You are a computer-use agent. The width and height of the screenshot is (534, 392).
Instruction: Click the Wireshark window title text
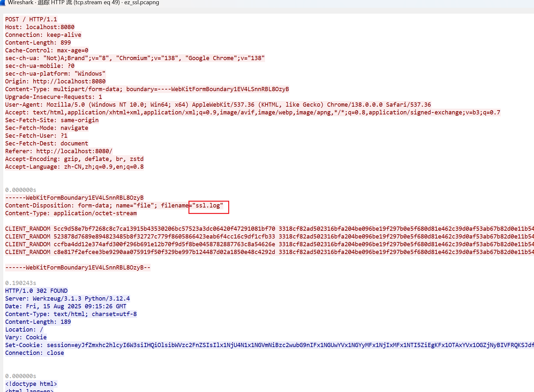tap(83, 3)
